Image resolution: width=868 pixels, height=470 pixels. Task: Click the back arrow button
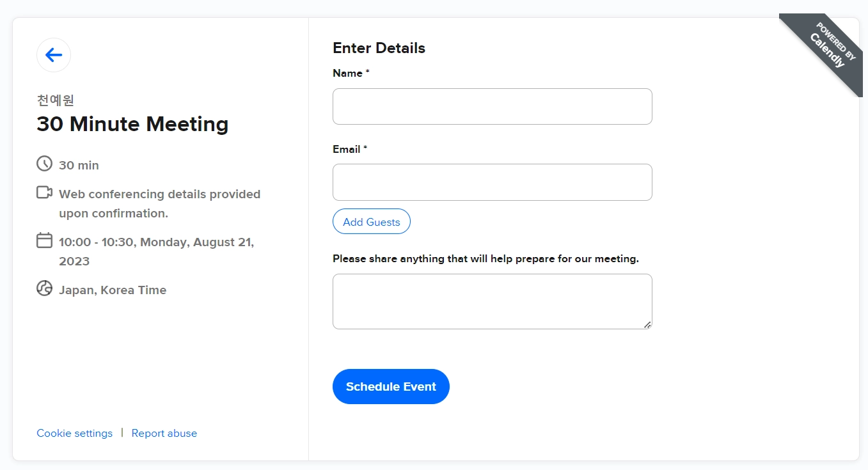click(54, 55)
